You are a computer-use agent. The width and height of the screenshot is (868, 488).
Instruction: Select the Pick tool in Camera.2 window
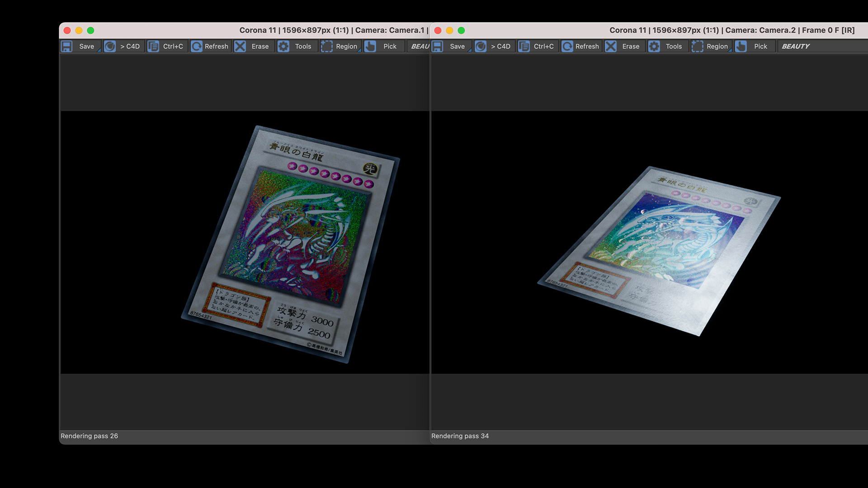coord(755,46)
